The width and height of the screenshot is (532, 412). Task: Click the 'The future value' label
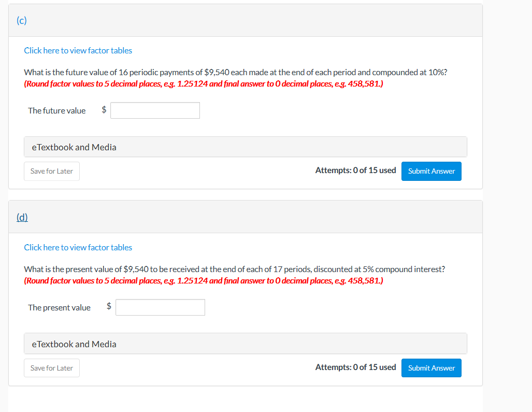56,110
